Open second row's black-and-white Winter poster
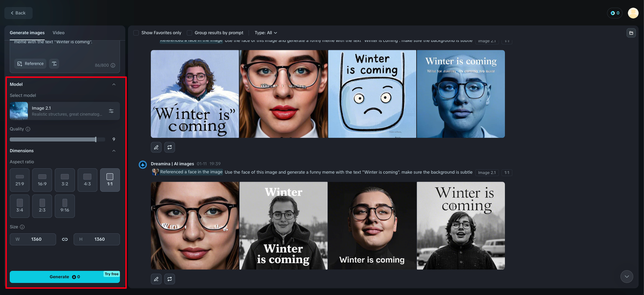The width and height of the screenshot is (644, 295). [283, 226]
